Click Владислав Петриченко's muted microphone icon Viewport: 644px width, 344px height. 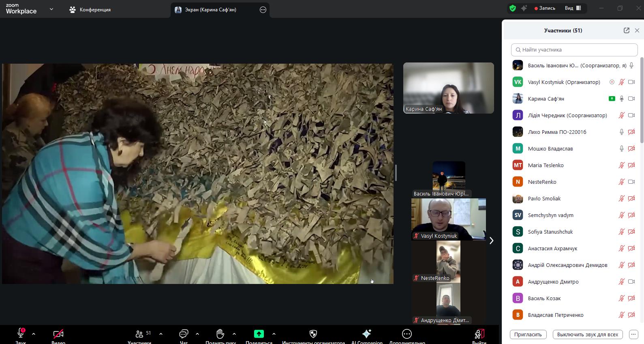[x=621, y=315]
